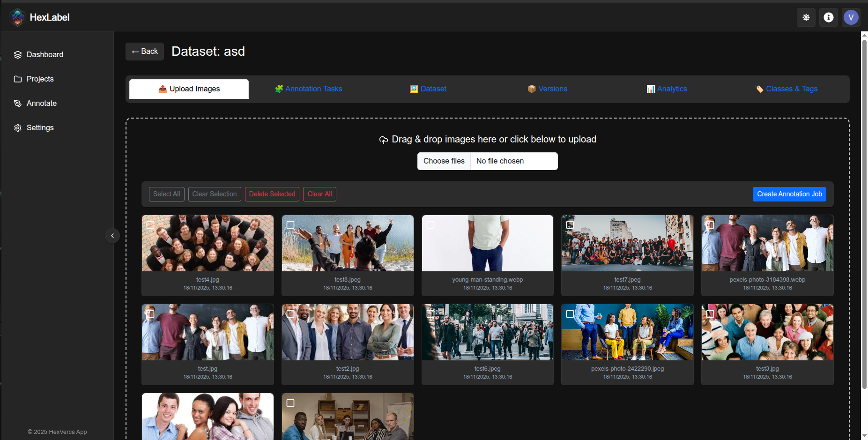This screenshot has height=440, width=868.
Task: Click the HexLabel logo icon
Action: [17, 17]
